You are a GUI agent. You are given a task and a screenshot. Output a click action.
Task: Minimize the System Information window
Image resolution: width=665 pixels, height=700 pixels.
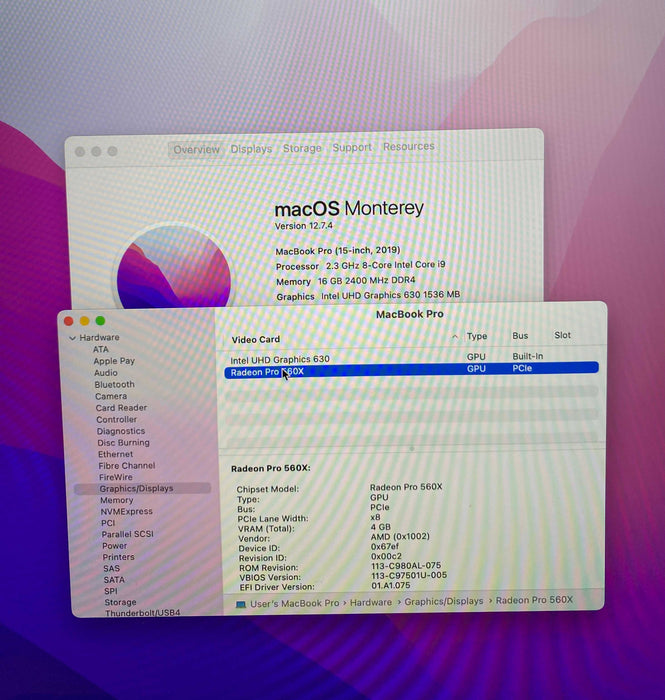(84, 321)
